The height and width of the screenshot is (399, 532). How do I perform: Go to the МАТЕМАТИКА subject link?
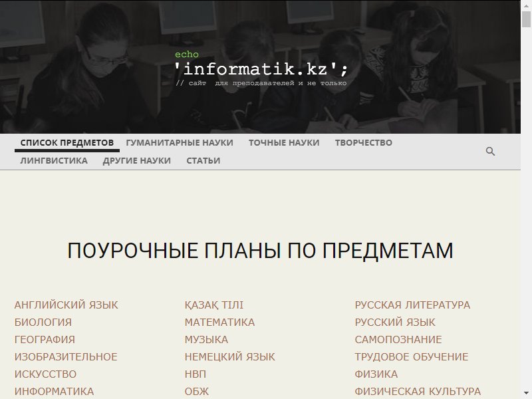click(219, 322)
